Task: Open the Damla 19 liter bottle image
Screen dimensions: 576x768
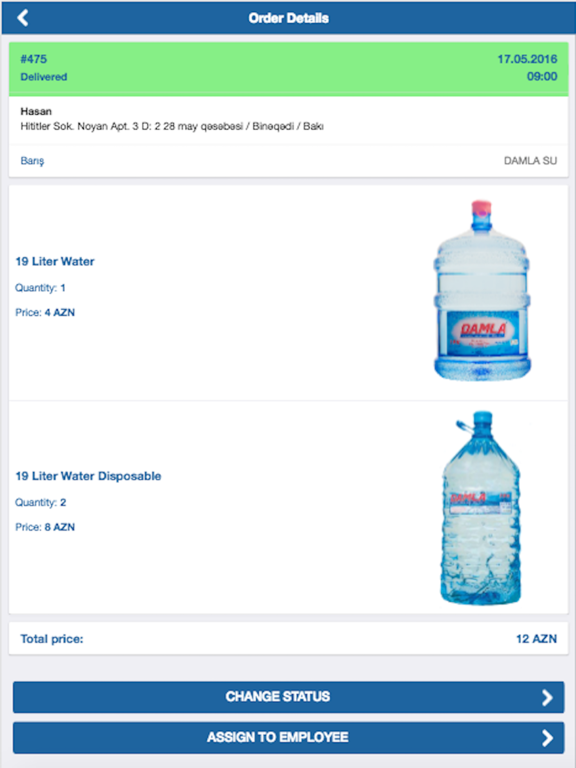Action: click(482, 290)
